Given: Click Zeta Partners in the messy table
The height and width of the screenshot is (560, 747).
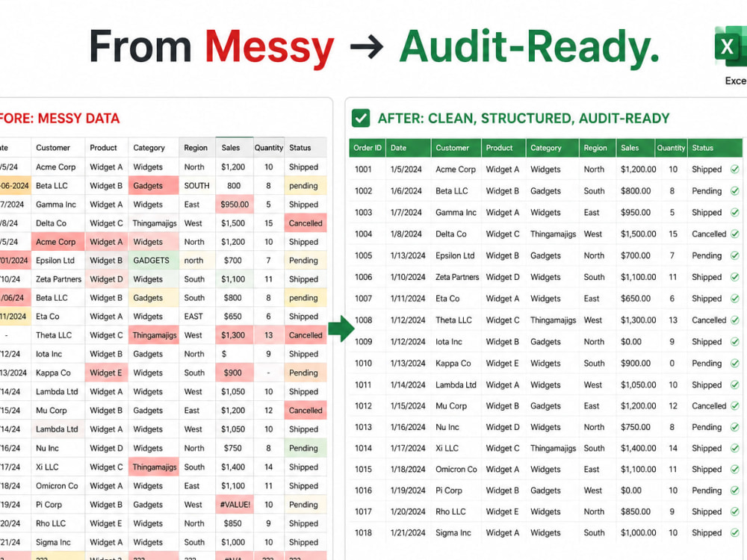Looking at the screenshot, I should click(58, 279).
